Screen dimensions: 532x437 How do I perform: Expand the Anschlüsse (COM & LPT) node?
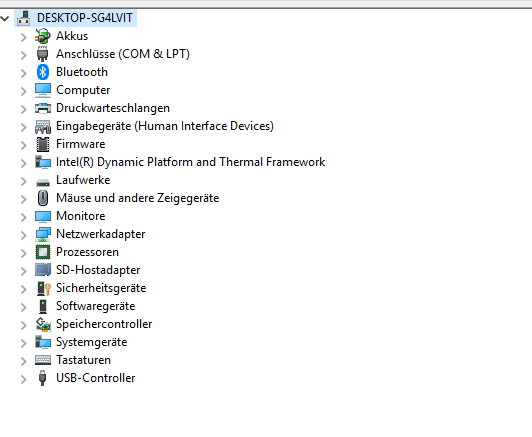pyautogui.click(x=23, y=55)
